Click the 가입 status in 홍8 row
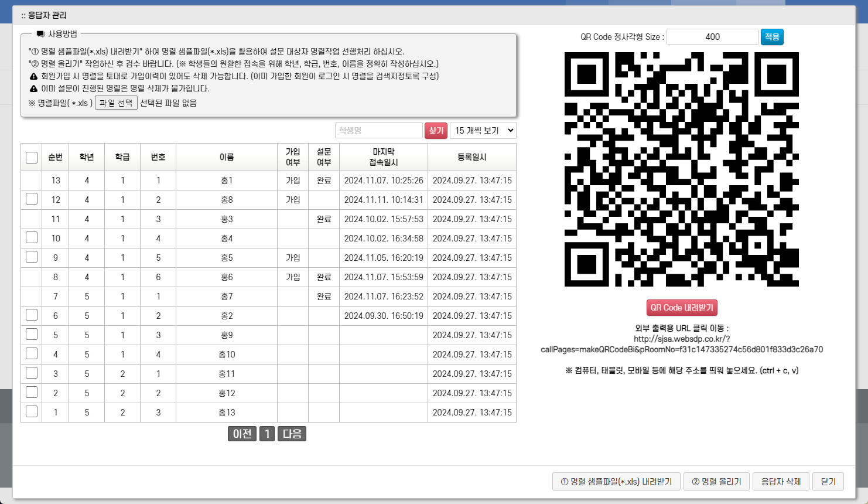 tap(293, 200)
